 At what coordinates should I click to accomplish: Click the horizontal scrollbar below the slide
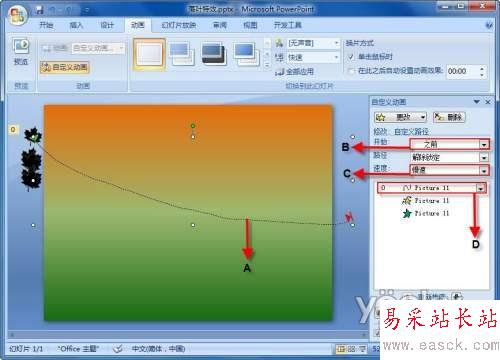[188, 334]
